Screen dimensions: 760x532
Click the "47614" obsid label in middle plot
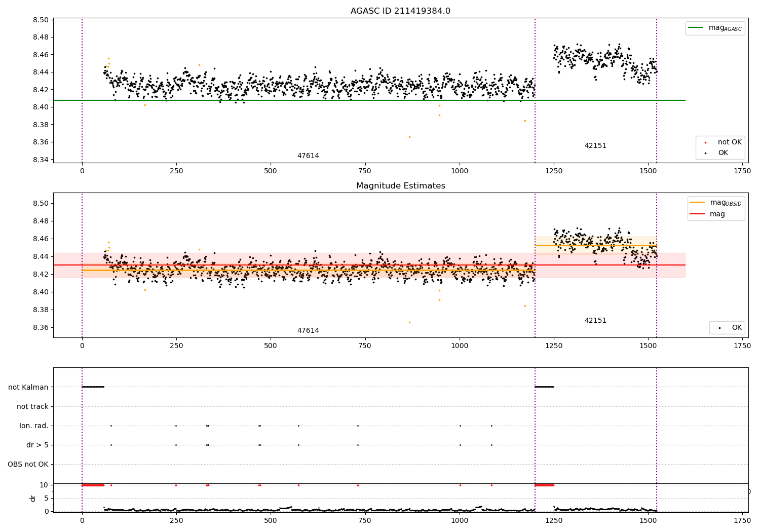[x=308, y=331]
